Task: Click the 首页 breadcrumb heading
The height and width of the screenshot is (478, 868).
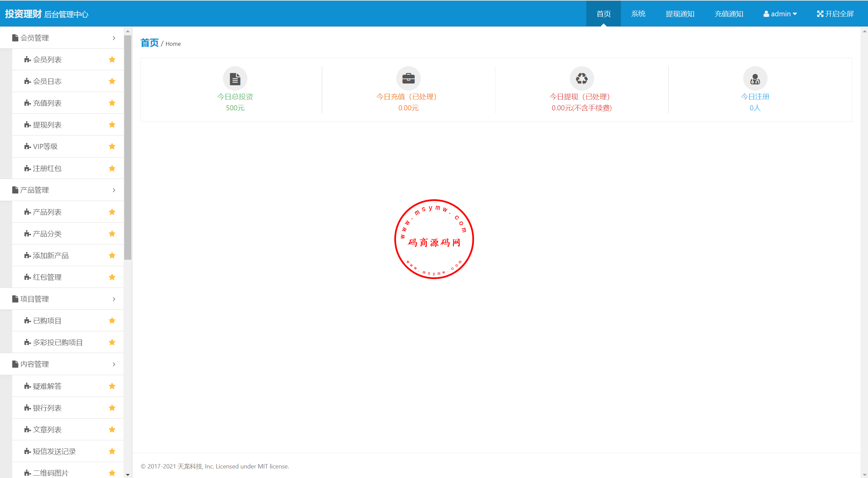Action: pyautogui.click(x=150, y=43)
